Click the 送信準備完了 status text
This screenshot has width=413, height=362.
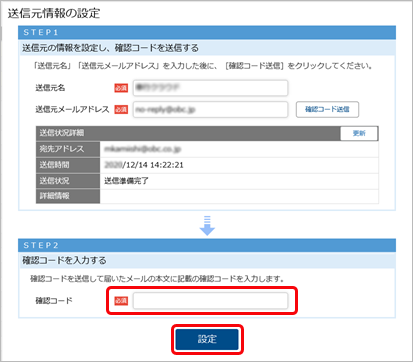coord(126,181)
